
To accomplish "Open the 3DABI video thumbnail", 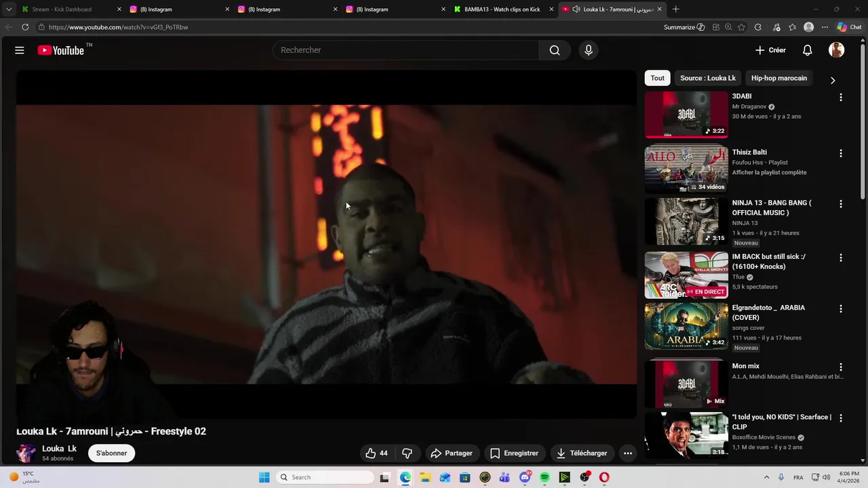I will tap(686, 115).
